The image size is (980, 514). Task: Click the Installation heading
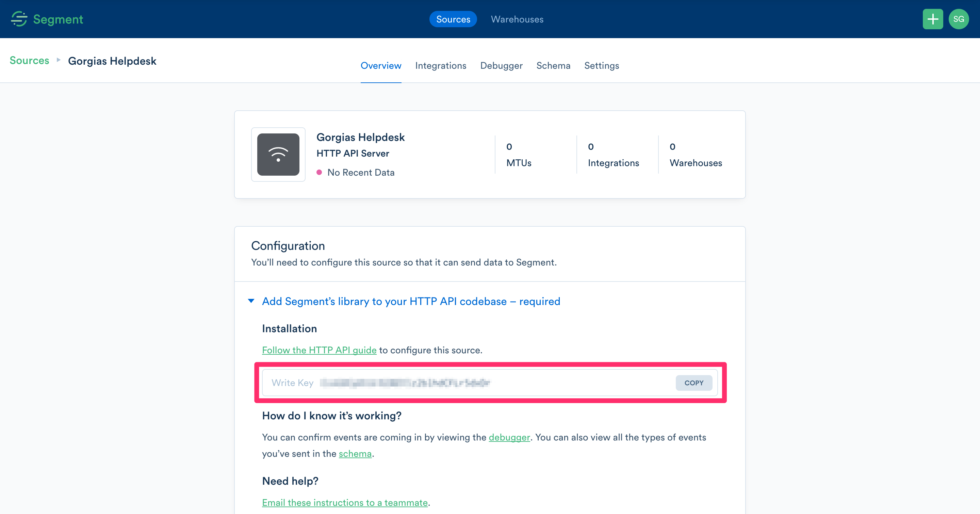coord(289,329)
